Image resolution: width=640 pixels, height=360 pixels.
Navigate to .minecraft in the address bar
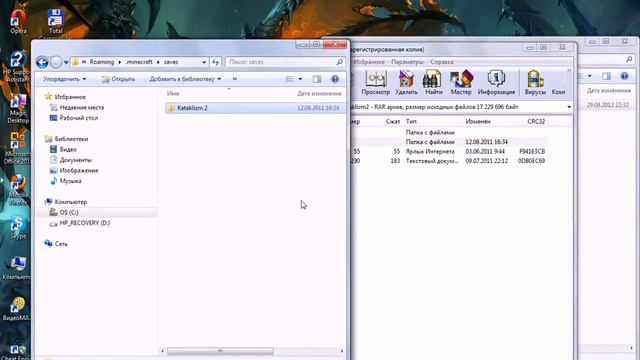click(139, 62)
